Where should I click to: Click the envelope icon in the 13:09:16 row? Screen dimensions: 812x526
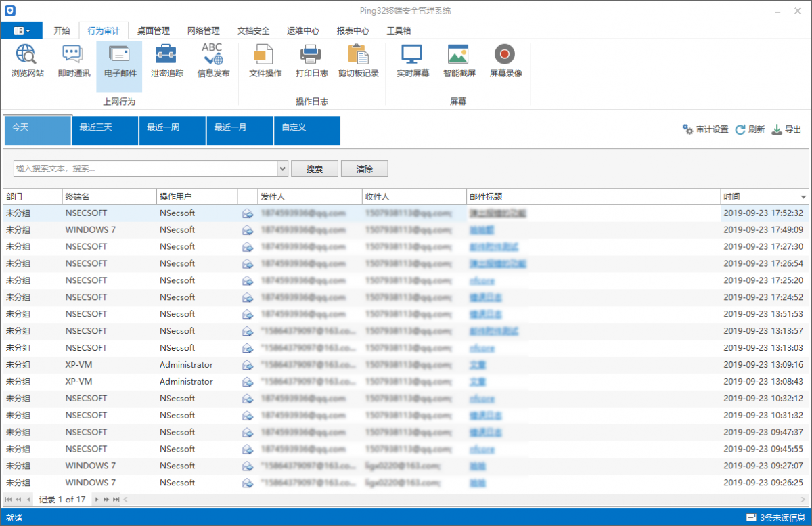[x=248, y=365]
